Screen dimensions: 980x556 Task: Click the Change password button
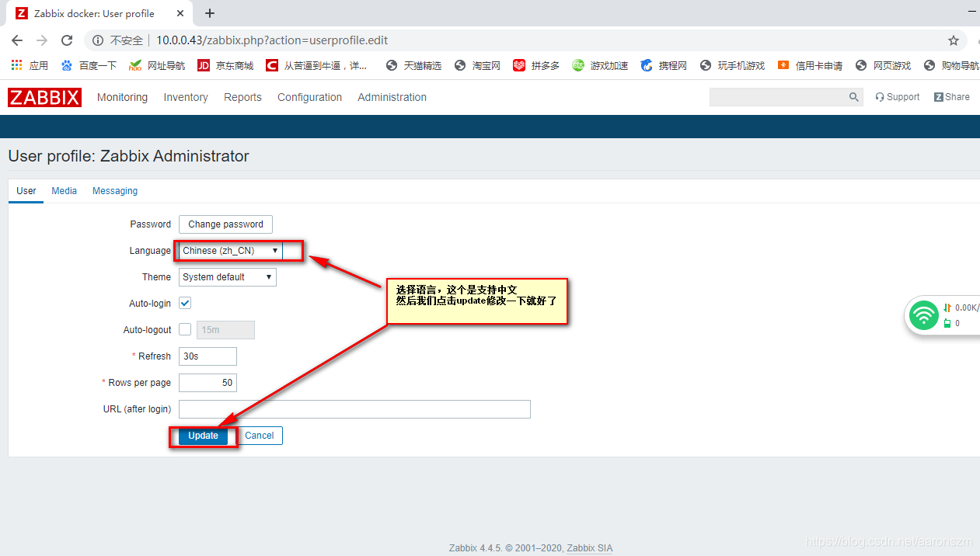point(225,224)
